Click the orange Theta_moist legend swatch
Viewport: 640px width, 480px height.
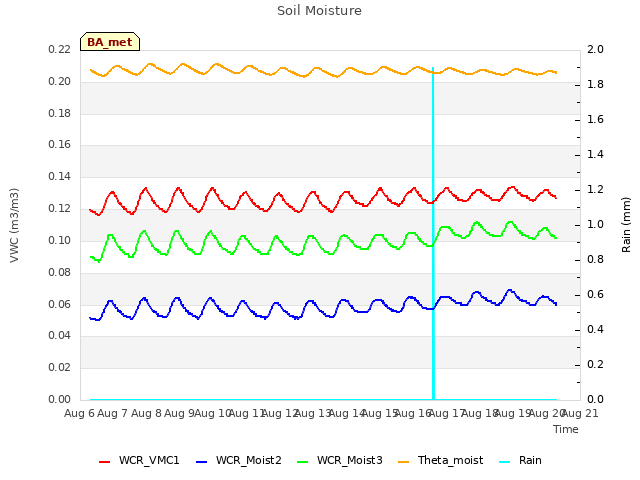point(403,462)
